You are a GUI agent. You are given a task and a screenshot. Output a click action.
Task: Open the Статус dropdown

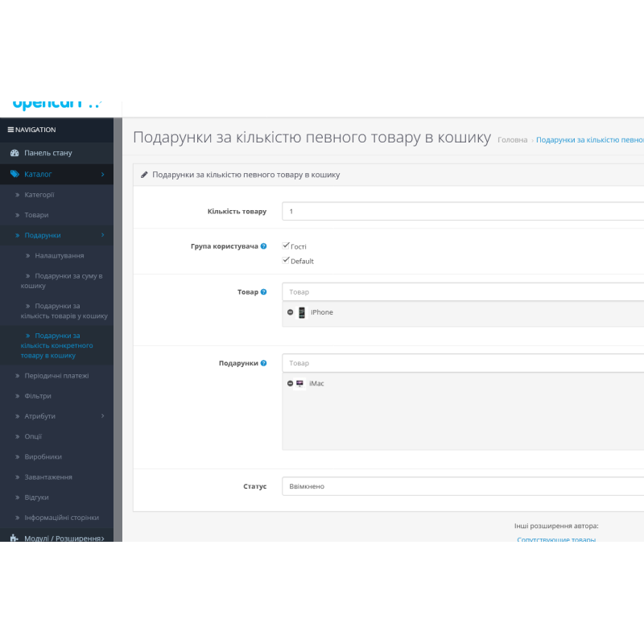coord(463,486)
